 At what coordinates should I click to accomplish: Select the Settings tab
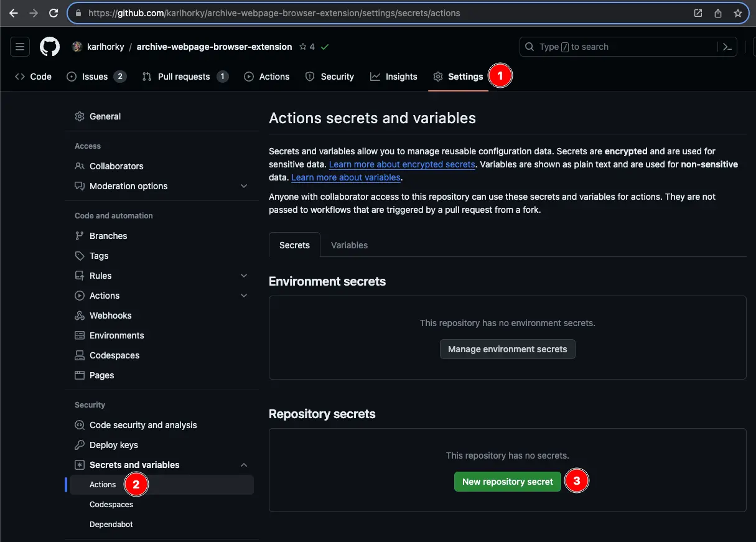click(x=459, y=77)
